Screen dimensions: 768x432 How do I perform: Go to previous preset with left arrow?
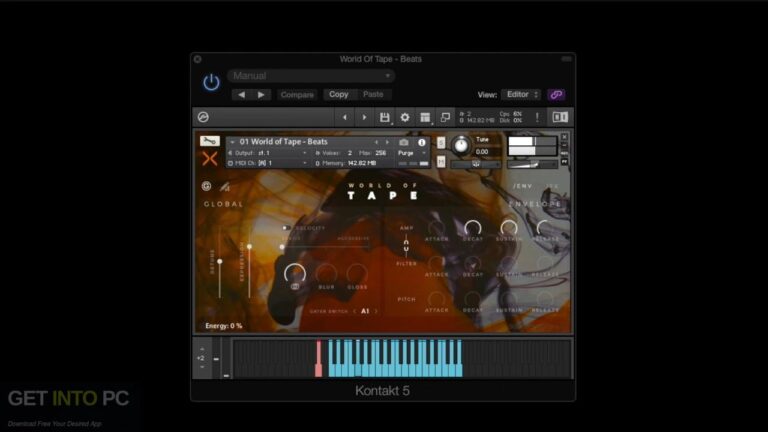pyautogui.click(x=241, y=95)
